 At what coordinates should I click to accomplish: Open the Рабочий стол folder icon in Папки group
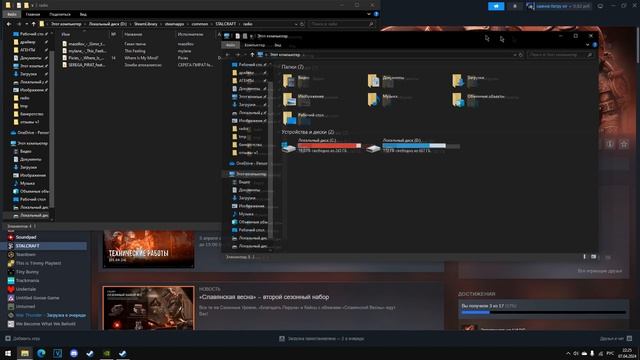tap(289, 118)
